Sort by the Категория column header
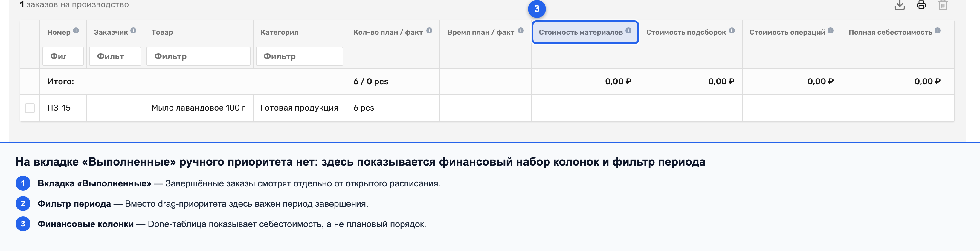 tap(279, 32)
